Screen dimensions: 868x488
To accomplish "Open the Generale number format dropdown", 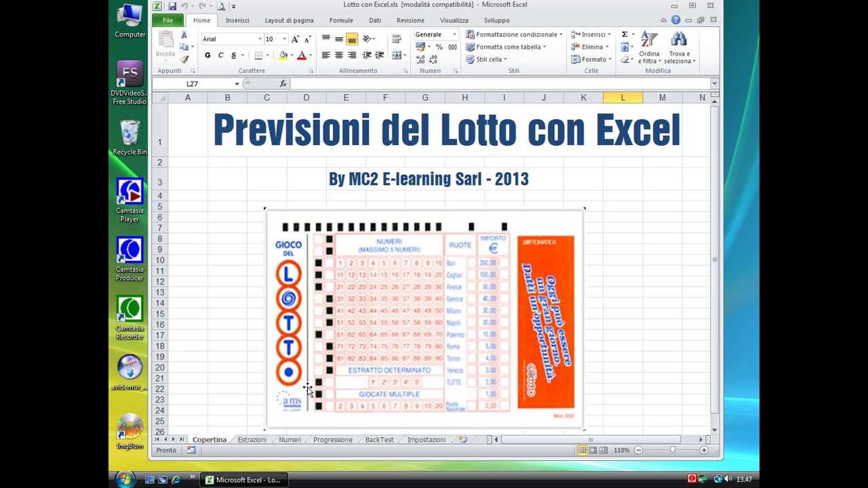I will tap(454, 35).
